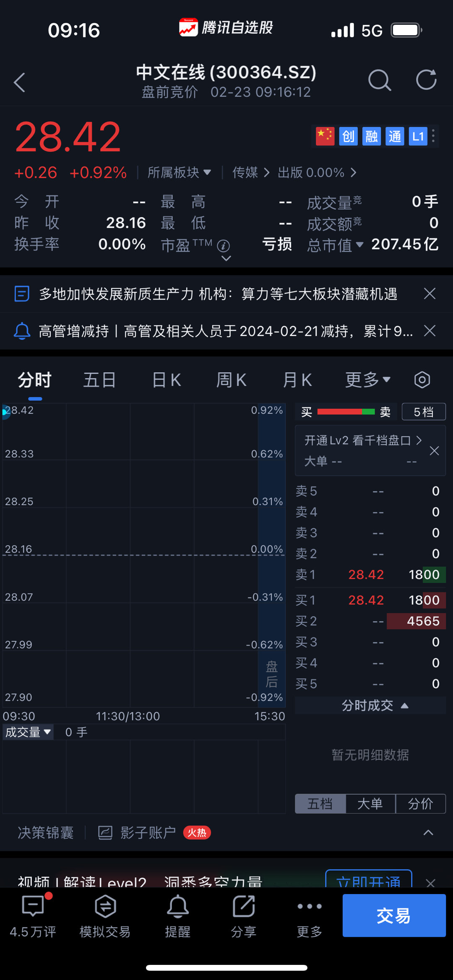
Task: Refresh the stock quote data
Action: point(426,80)
